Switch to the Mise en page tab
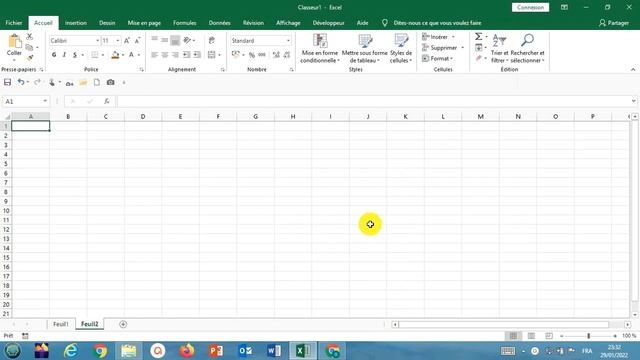The width and height of the screenshot is (640, 360). [x=144, y=23]
